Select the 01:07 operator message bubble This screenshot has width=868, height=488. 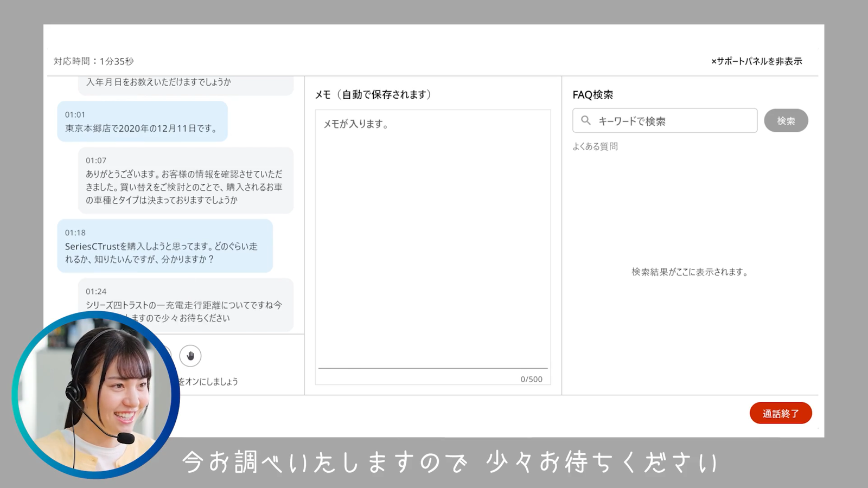point(186,180)
